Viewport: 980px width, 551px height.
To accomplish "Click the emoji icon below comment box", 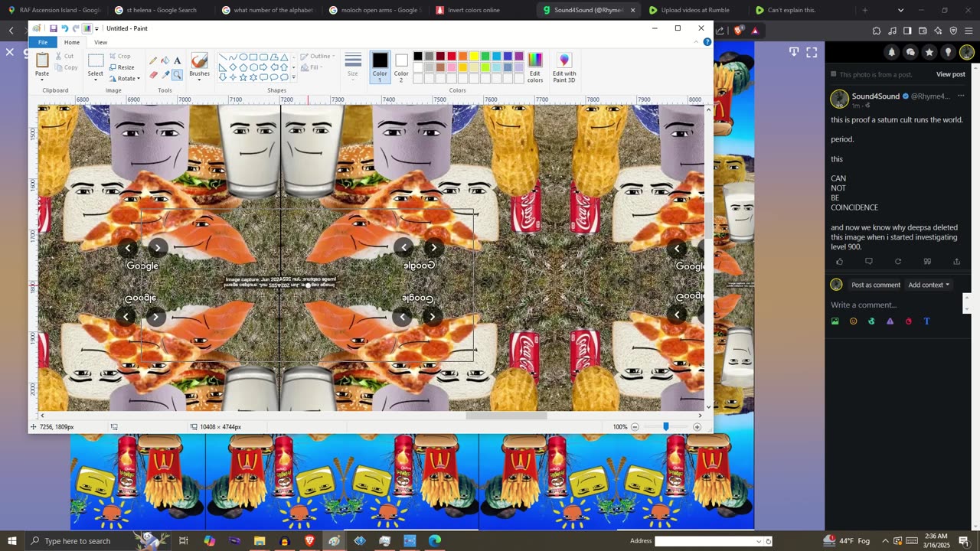I will [x=853, y=321].
